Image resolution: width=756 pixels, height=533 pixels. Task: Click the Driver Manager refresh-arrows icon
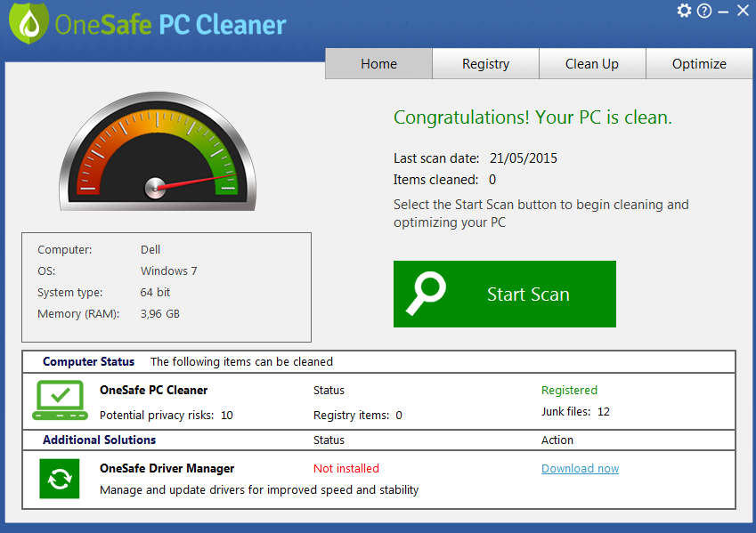[x=60, y=479]
